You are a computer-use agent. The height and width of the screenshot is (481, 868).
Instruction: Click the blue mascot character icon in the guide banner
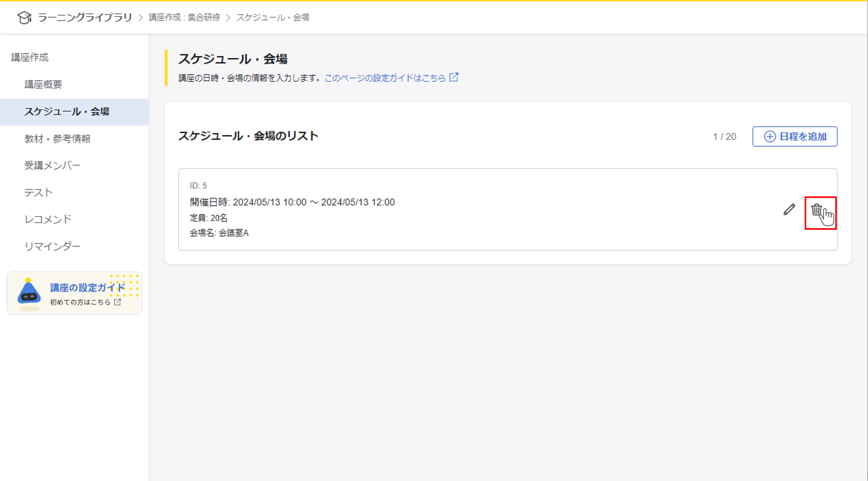click(29, 293)
